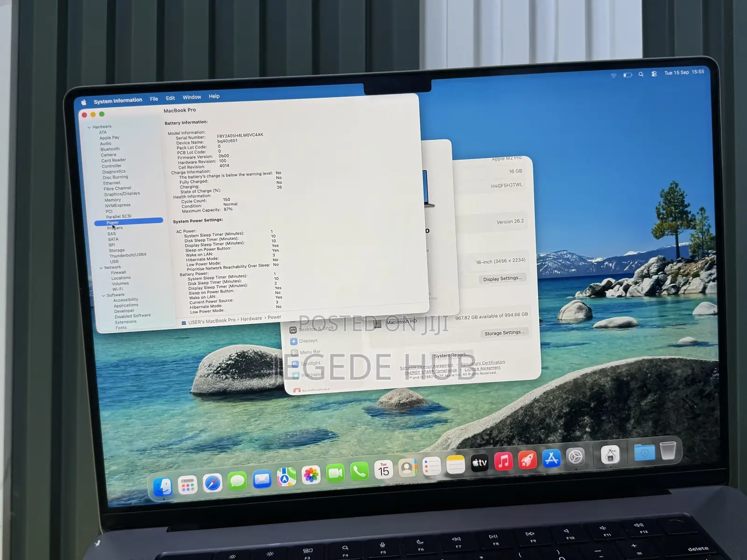
Task: Open the Help menu
Action: (x=214, y=96)
